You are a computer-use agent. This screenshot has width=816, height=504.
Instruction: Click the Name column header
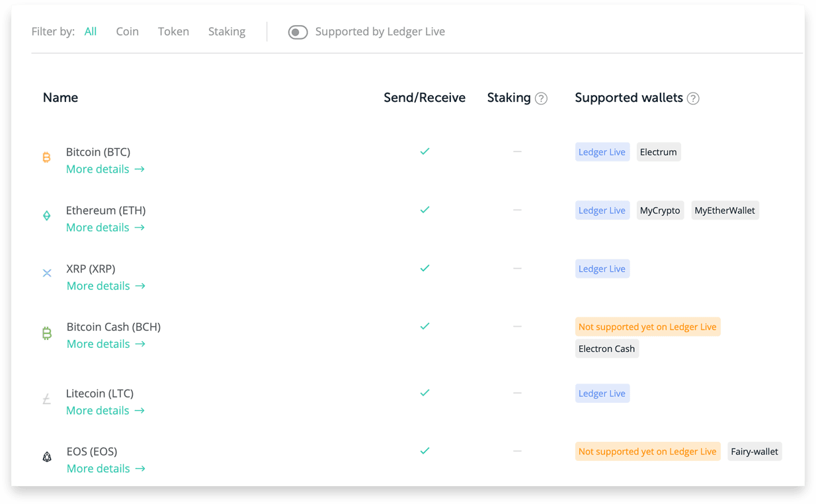(x=60, y=98)
